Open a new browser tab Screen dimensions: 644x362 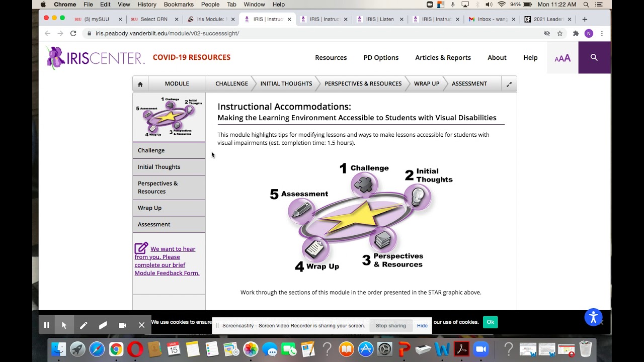coord(585,19)
